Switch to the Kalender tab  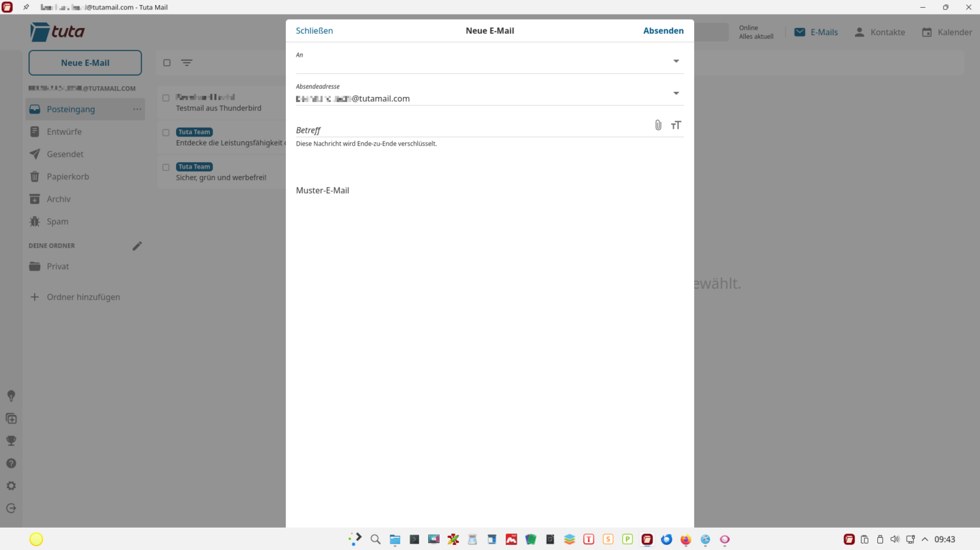[x=947, y=32]
